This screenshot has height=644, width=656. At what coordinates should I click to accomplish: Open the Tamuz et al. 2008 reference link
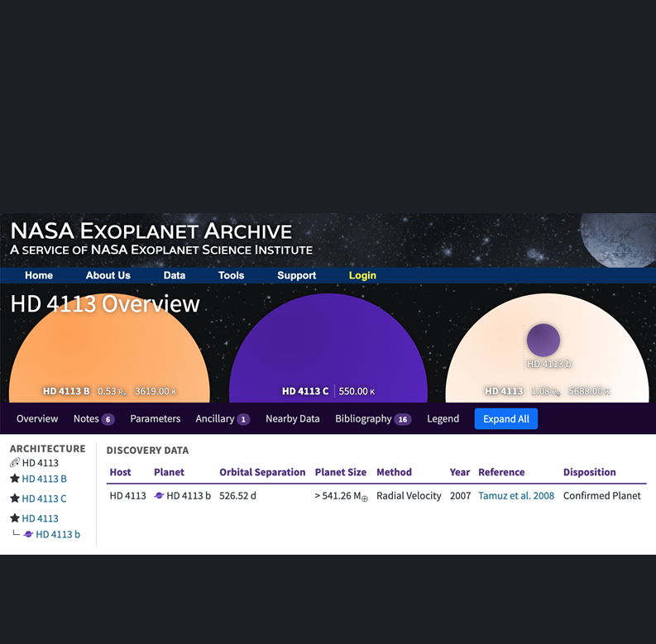(516, 496)
